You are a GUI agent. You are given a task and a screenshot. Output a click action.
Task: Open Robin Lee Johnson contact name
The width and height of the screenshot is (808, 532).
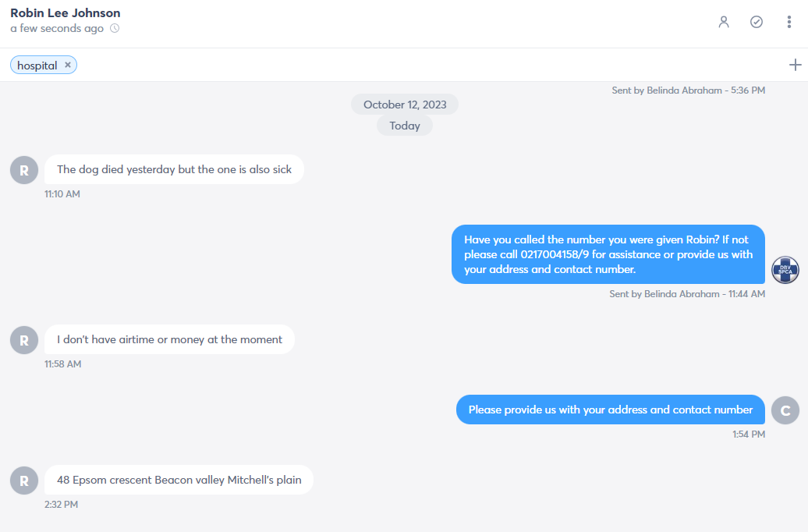tap(66, 13)
